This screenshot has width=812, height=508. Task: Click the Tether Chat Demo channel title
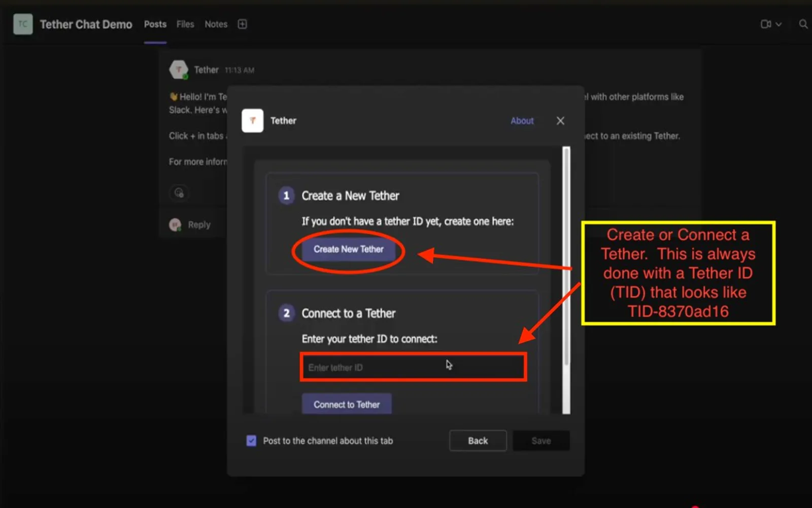(86, 24)
